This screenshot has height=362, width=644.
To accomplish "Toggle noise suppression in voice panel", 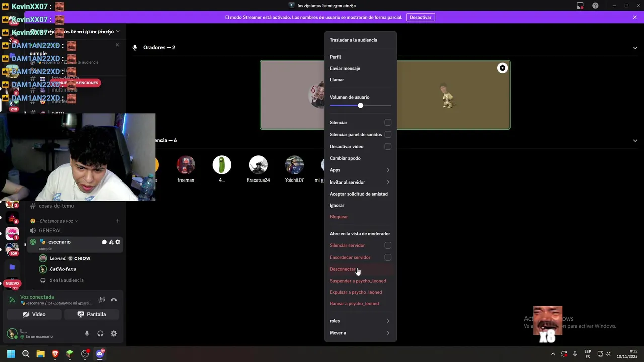I will (102, 300).
